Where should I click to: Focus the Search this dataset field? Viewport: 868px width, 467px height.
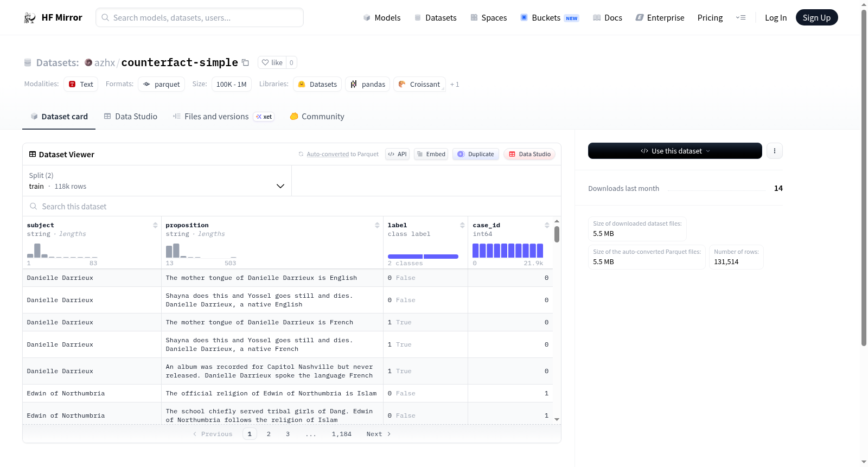(292, 207)
